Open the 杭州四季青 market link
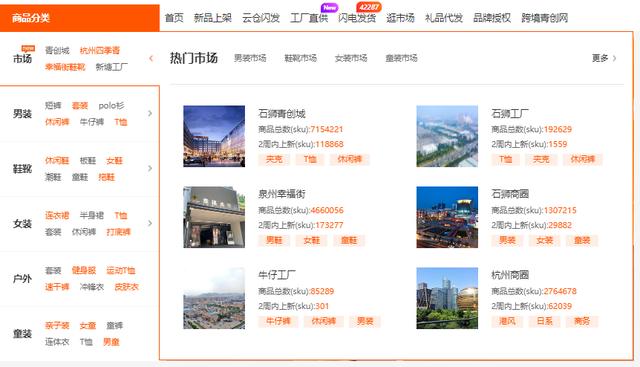The width and height of the screenshot is (640, 367). tap(100, 50)
